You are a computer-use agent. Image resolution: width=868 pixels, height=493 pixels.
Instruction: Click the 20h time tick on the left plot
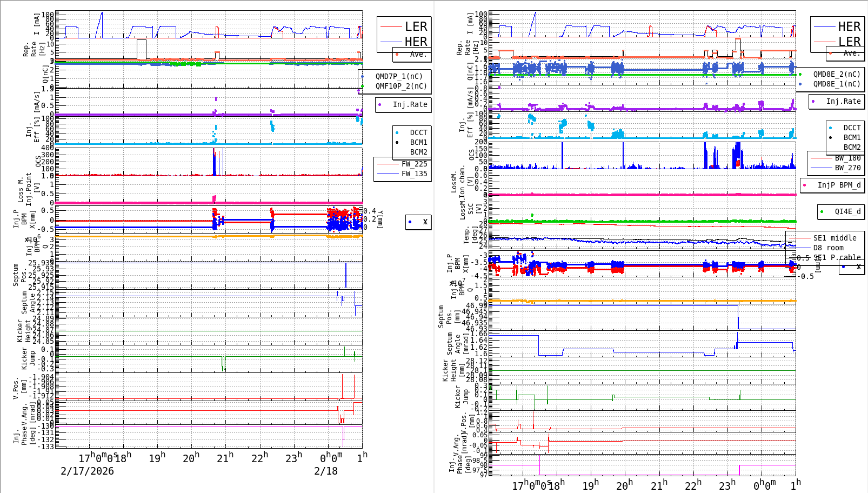pyautogui.click(x=191, y=457)
